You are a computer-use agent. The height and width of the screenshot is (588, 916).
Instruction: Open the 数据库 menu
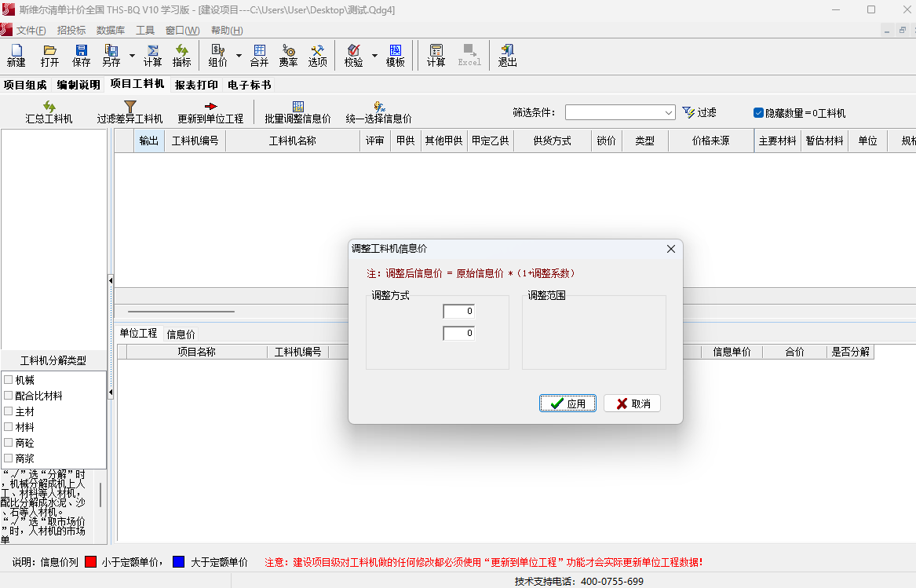coord(111,31)
